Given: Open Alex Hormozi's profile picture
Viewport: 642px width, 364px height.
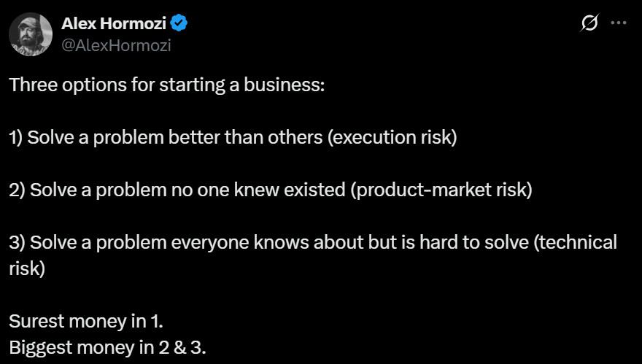Looking at the screenshot, I should pyautogui.click(x=31, y=33).
